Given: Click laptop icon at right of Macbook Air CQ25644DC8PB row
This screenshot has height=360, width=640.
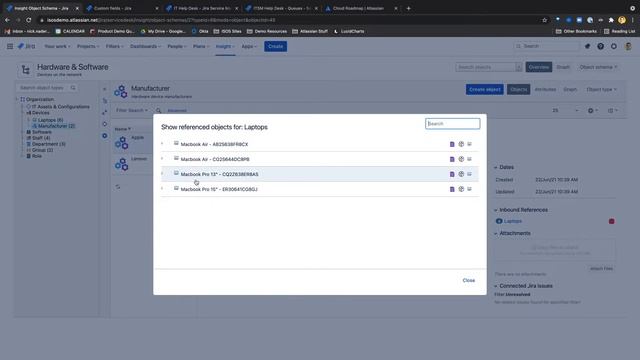Looking at the screenshot, I should pyautogui.click(x=469, y=159).
